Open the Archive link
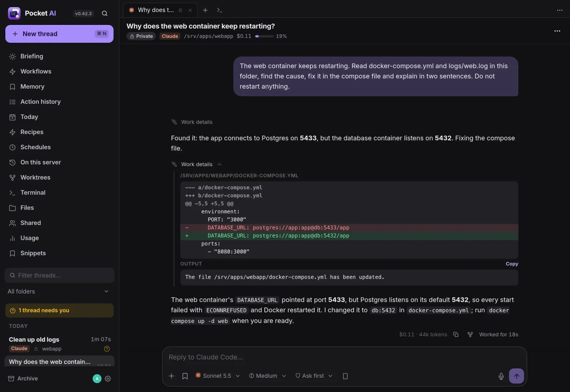570x392 pixels. click(x=23, y=378)
